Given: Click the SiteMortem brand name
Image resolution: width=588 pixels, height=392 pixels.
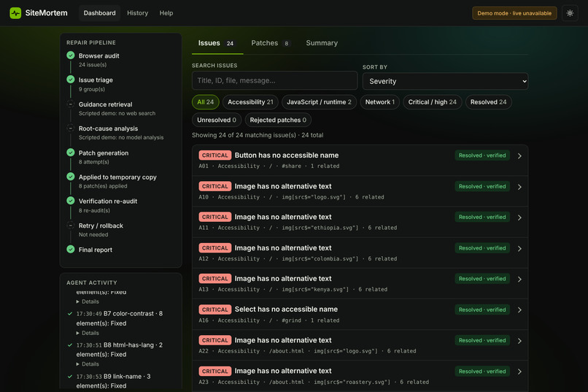Looking at the screenshot, I should [x=46, y=13].
